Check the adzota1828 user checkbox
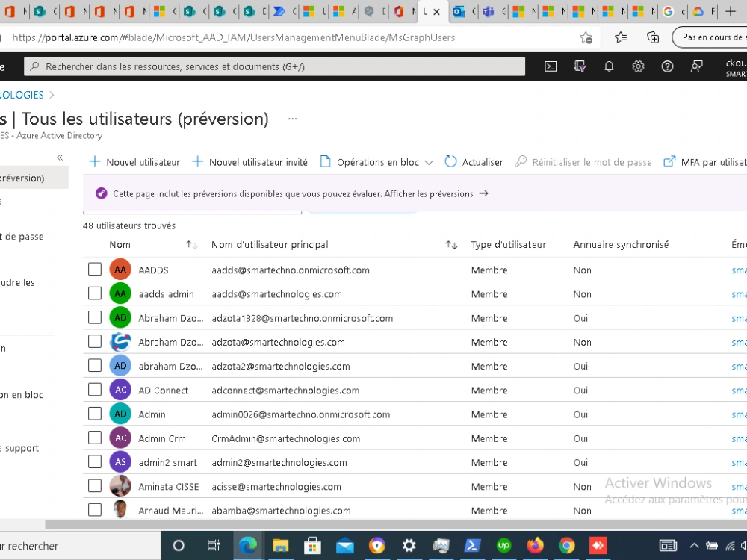Image resolution: width=747 pixels, height=560 pixels. [95, 317]
